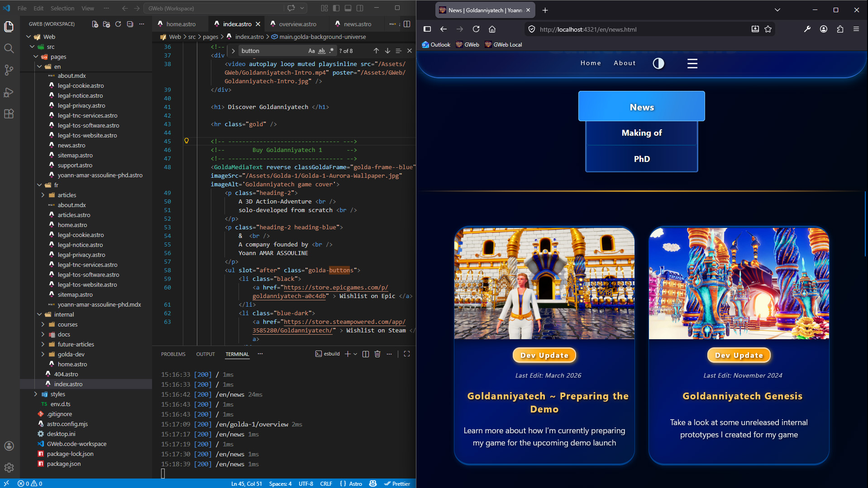Toggle bottom panel visibility

tap(348, 8)
